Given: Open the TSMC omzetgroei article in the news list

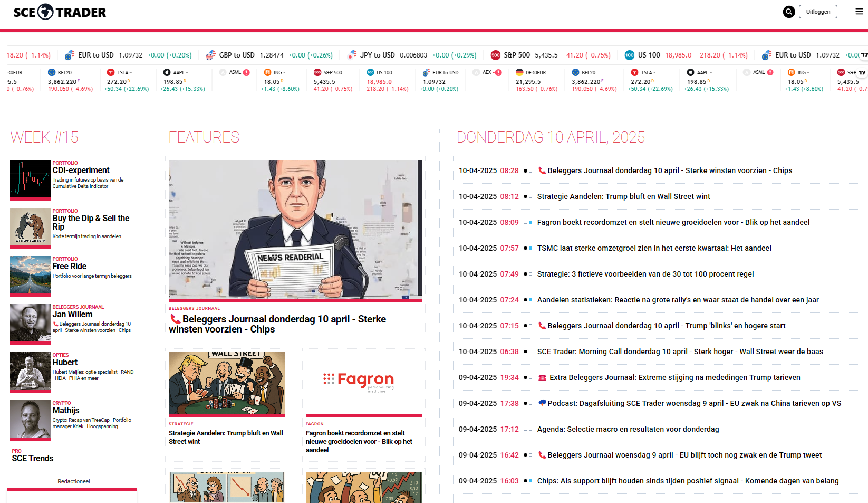Looking at the screenshot, I should point(654,248).
